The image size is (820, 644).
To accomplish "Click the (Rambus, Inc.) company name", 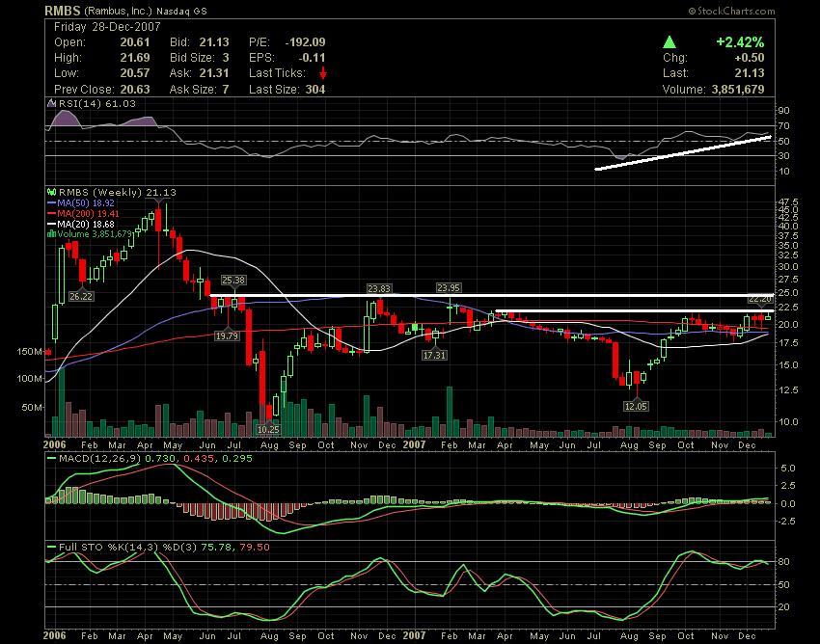I will pos(119,11).
